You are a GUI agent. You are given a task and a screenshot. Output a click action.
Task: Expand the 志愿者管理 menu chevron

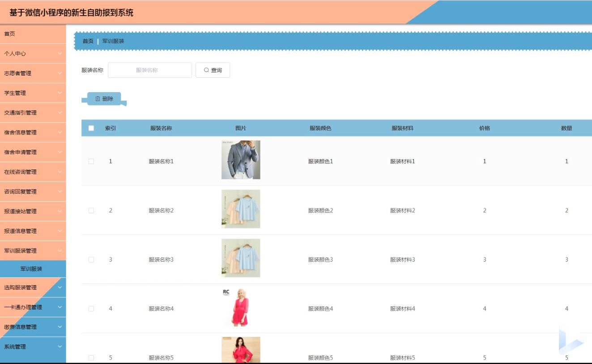60,73
